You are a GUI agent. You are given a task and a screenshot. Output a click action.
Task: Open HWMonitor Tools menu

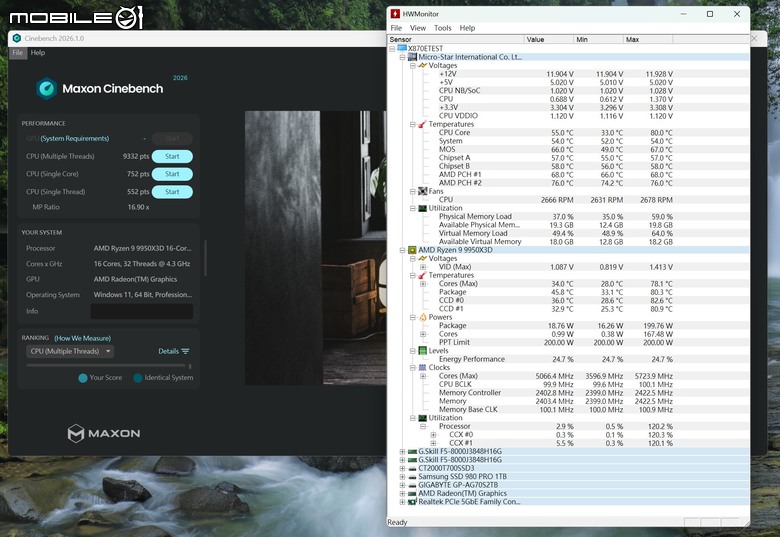tap(442, 28)
